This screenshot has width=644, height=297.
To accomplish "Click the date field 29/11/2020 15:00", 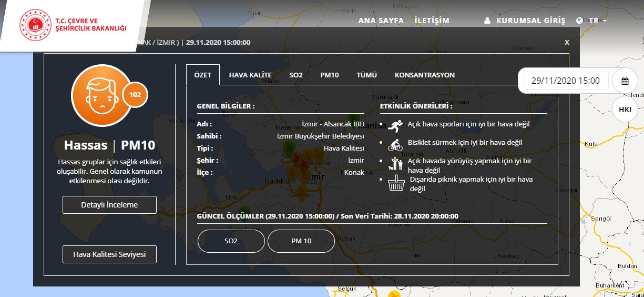I will (x=566, y=81).
